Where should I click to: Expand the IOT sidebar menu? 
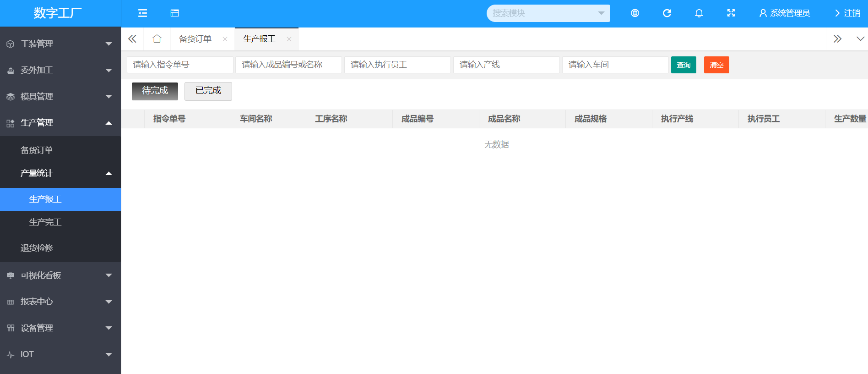60,354
